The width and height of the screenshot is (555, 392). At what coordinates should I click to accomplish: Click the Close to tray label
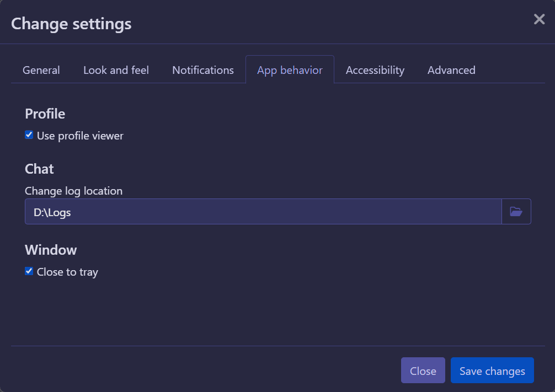click(x=67, y=272)
